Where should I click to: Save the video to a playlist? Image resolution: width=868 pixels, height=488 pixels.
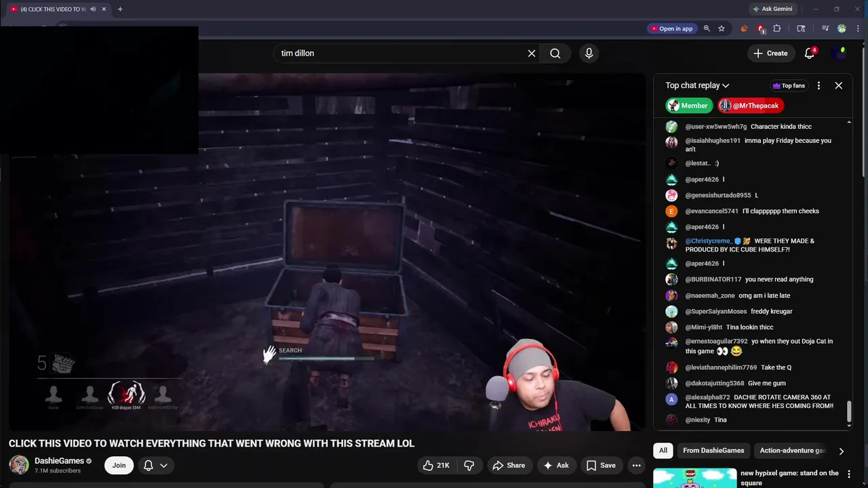click(x=601, y=465)
